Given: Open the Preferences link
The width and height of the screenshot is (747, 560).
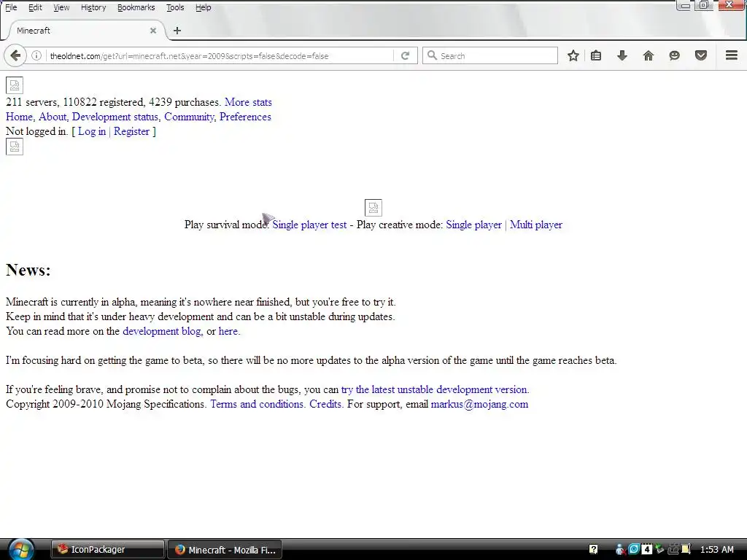Looking at the screenshot, I should (x=245, y=117).
